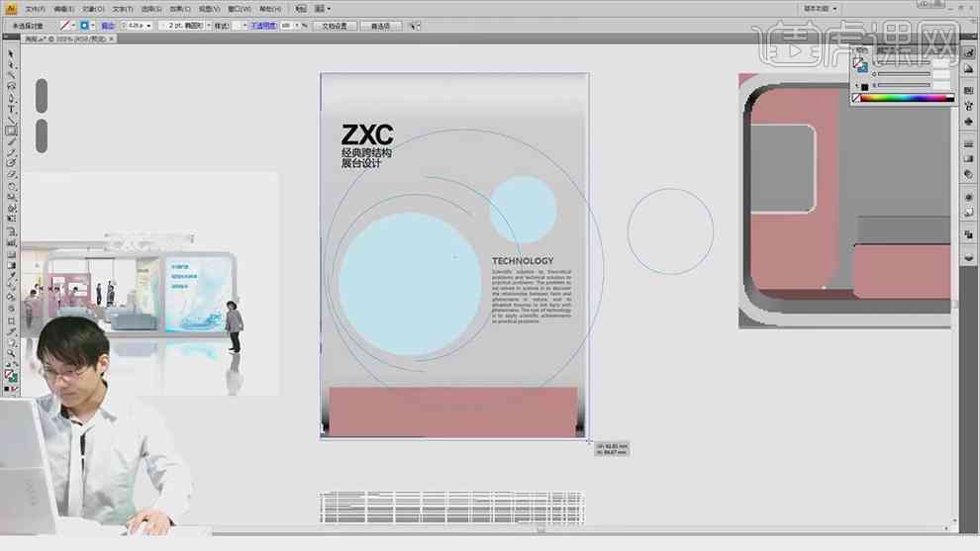Select the Eraser tool
The width and height of the screenshot is (980, 551).
pos(11,175)
